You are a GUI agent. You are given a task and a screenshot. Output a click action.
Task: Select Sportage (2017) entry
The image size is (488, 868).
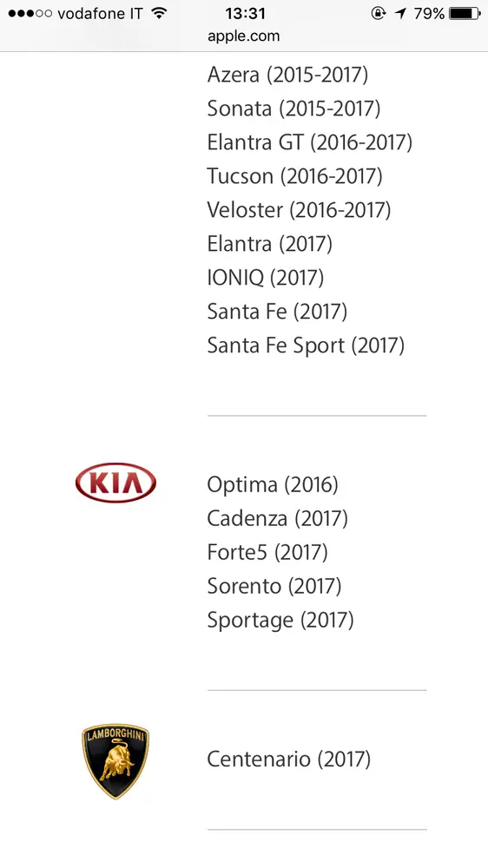280,620
